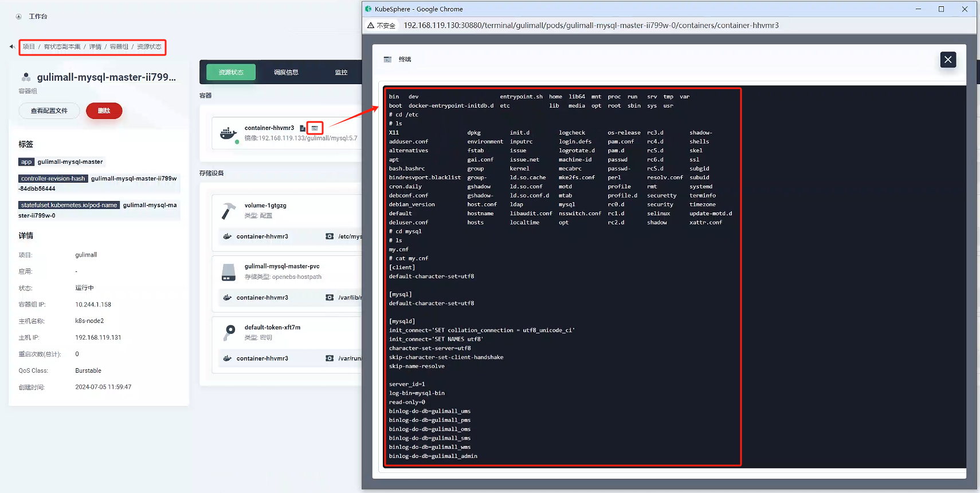Minimize the KubeSphere Chrome window
Viewport: 980px width, 493px height.
[918, 9]
